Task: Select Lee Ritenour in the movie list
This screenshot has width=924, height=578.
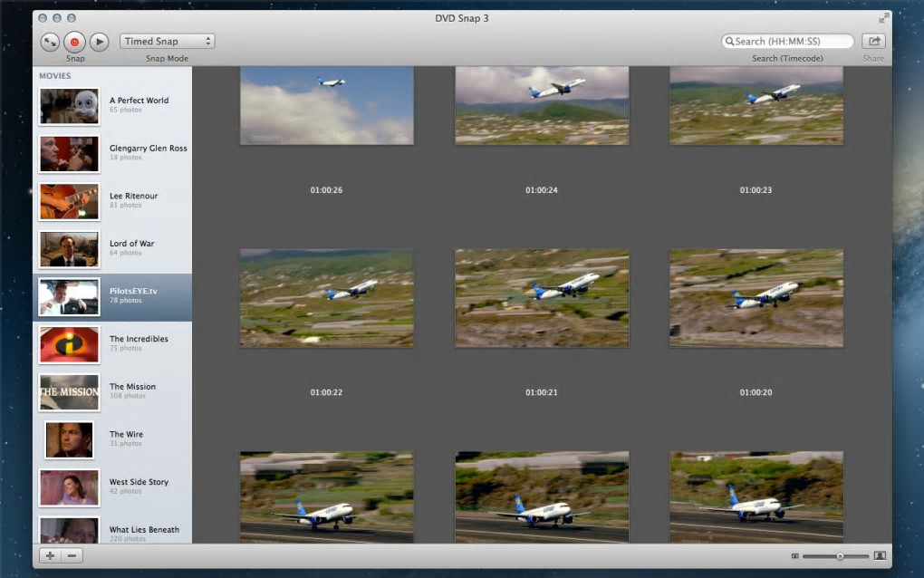Action: pyautogui.click(x=112, y=201)
